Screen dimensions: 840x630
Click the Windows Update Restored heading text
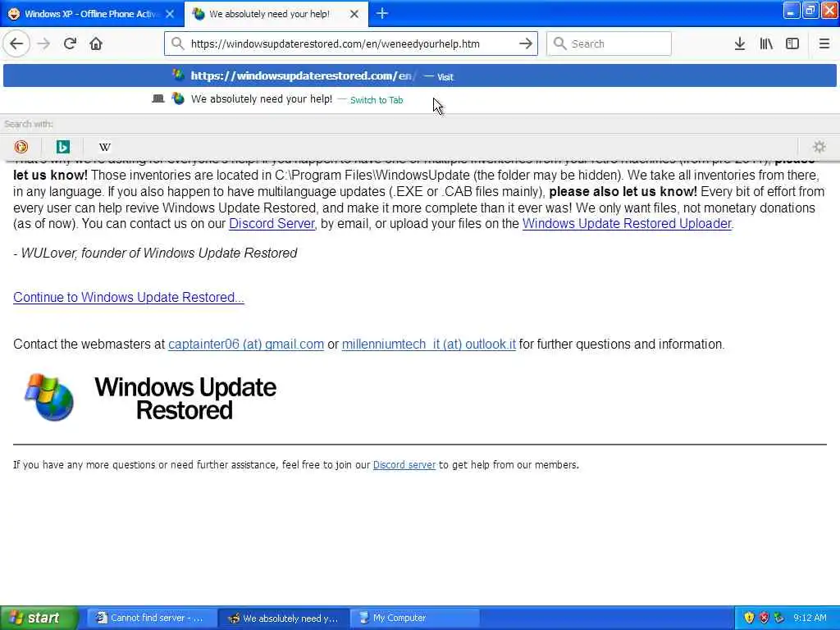pos(185,398)
